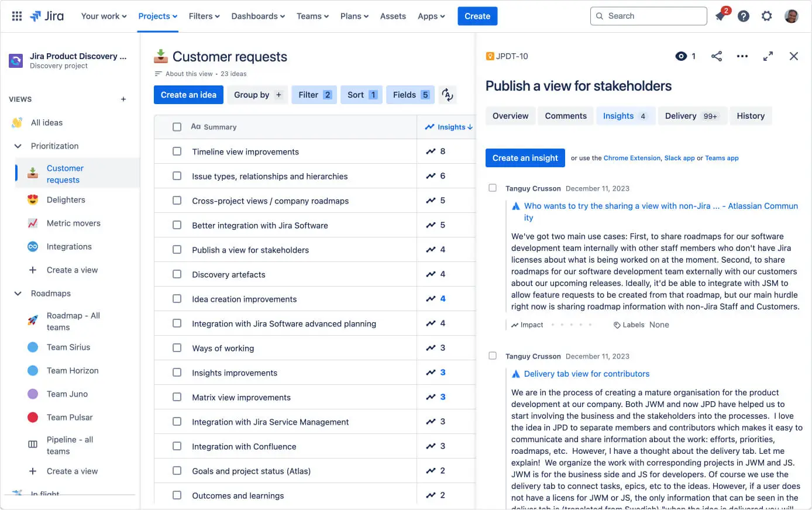Sort by the Insights column header

coord(449,127)
